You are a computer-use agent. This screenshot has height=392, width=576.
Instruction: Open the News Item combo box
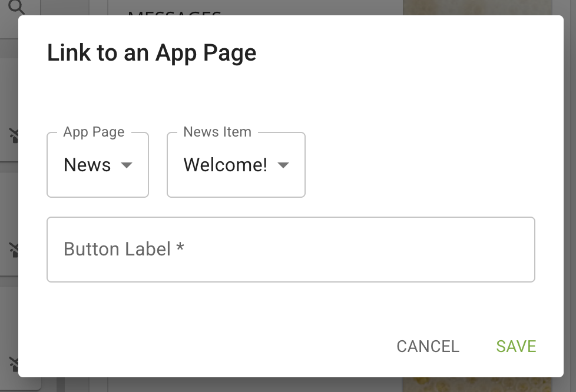pyautogui.click(x=236, y=165)
